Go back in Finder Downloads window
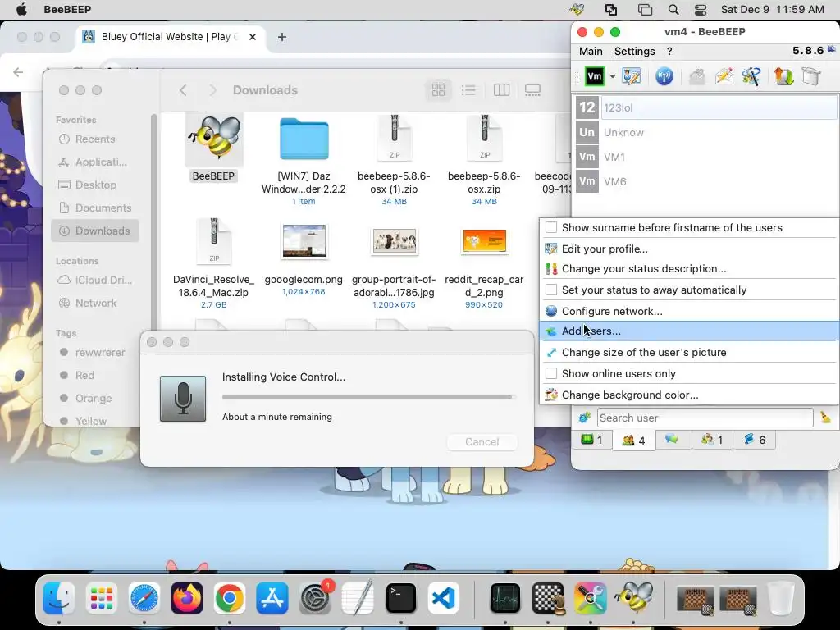 pos(183,90)
